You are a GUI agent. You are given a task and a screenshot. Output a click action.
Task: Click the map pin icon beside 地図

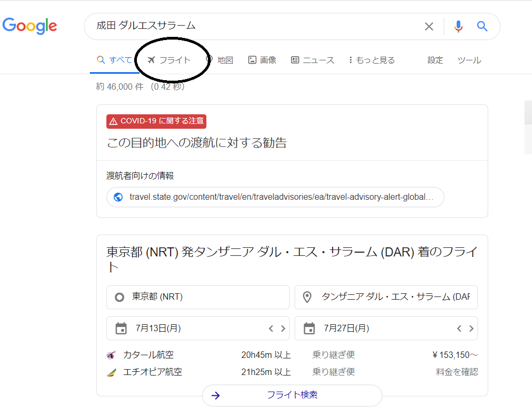(x=210, y=60)
